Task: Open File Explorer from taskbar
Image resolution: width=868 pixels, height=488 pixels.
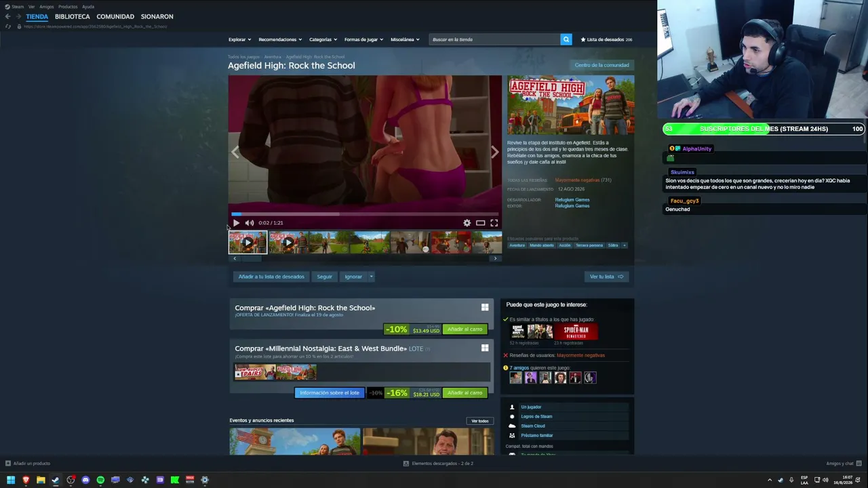Action: click(x=41, y=480)
